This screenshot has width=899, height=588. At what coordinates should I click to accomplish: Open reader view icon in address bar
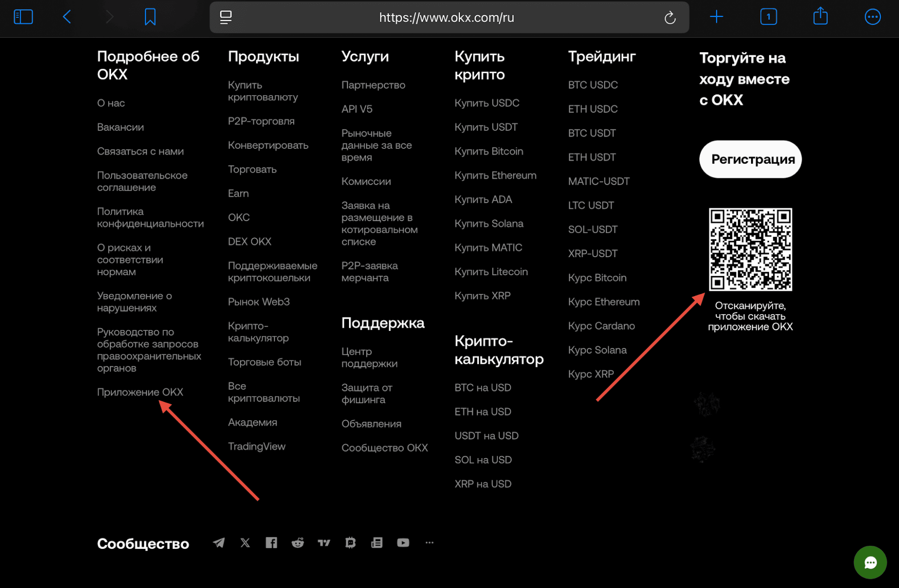pos(226,17)
